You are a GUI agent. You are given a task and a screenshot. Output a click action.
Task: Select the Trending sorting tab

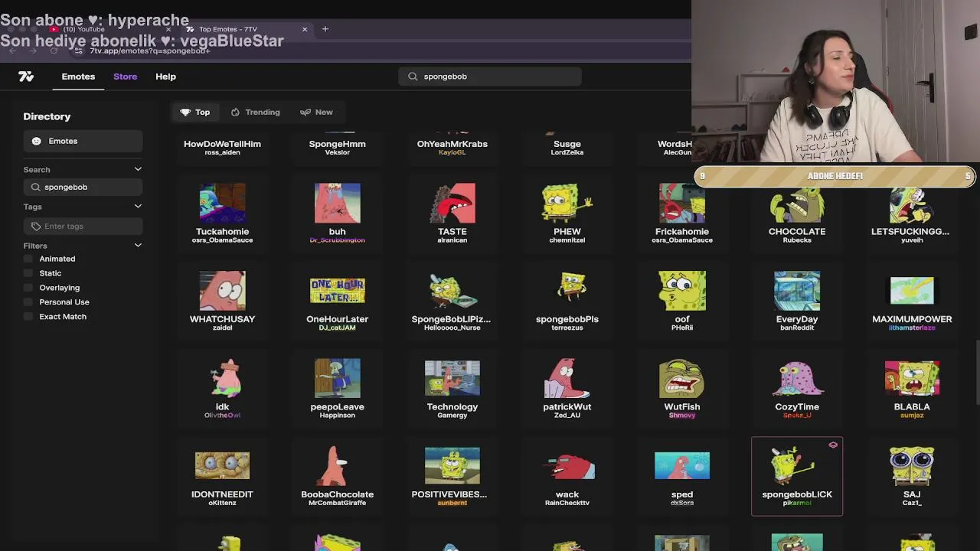click(255, 112)
